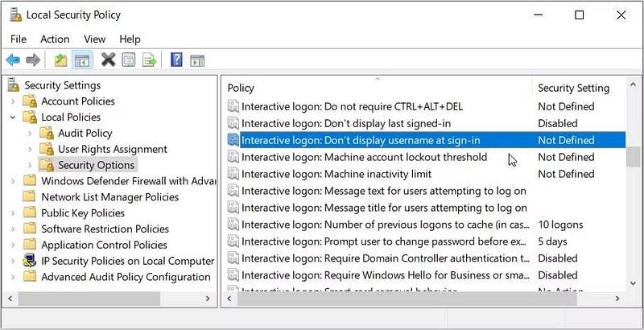Expand the Public Key Policies node
644x330 pixels.
point(13,213)
